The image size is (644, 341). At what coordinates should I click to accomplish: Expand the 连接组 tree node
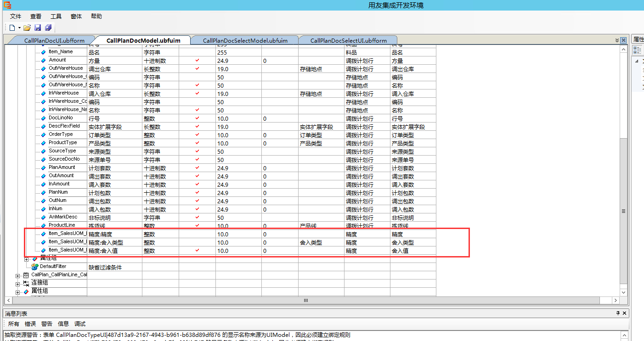point(18,283)
